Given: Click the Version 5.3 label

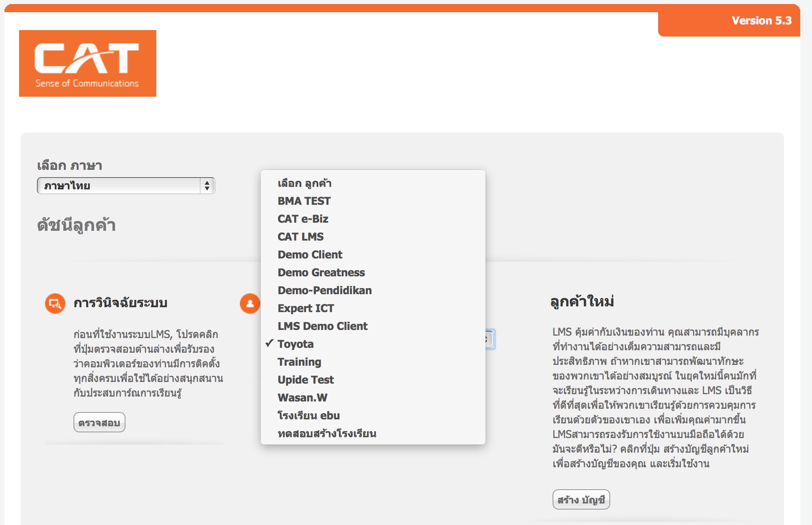Looking at the screenshot, I should pyautogui.click(x=762, y=21).
